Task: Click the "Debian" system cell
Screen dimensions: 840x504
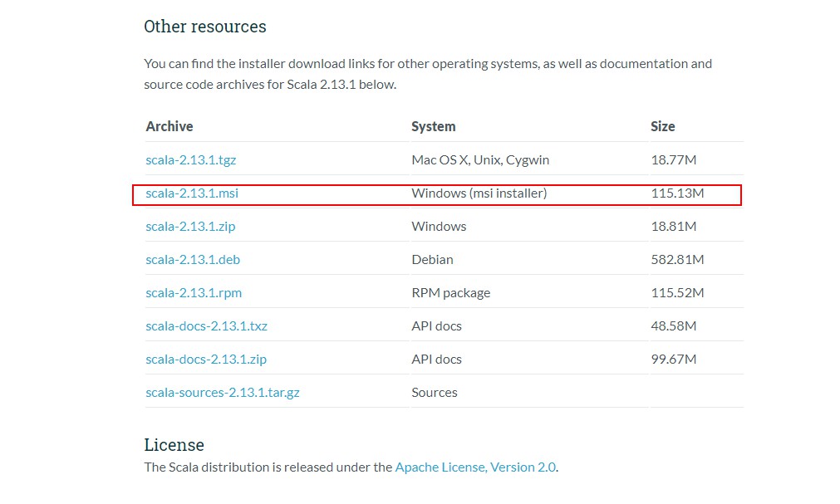Action: 432,260
